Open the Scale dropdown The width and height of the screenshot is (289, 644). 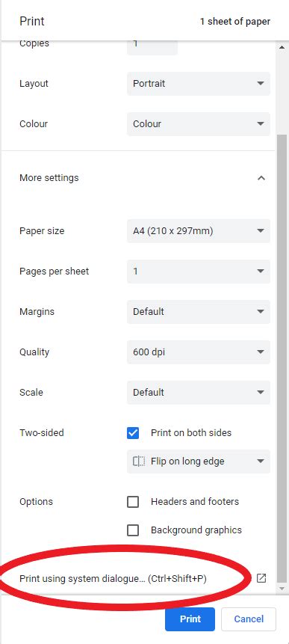[199, 392]
